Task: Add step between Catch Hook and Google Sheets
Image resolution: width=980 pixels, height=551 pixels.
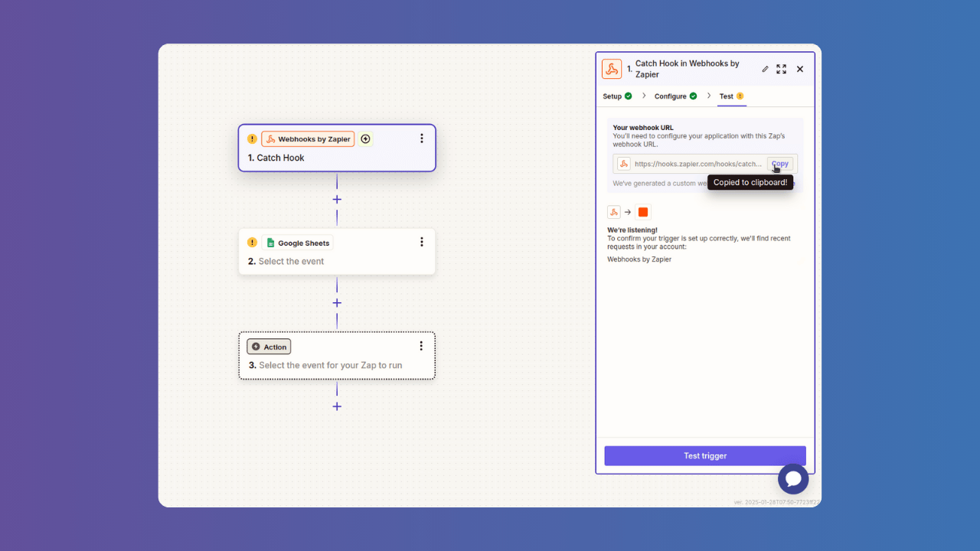Action: tap(337, 199)
